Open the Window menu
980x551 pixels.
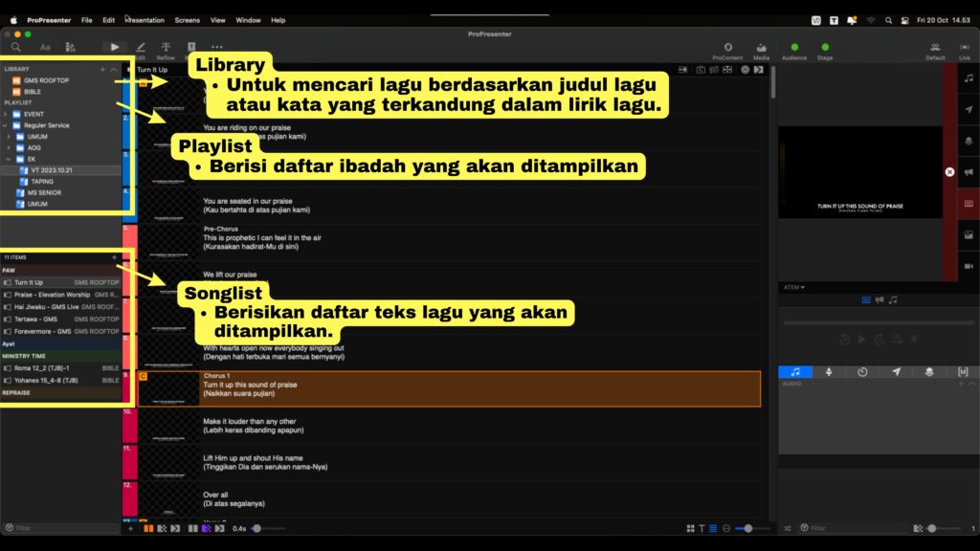pos(248,20)
